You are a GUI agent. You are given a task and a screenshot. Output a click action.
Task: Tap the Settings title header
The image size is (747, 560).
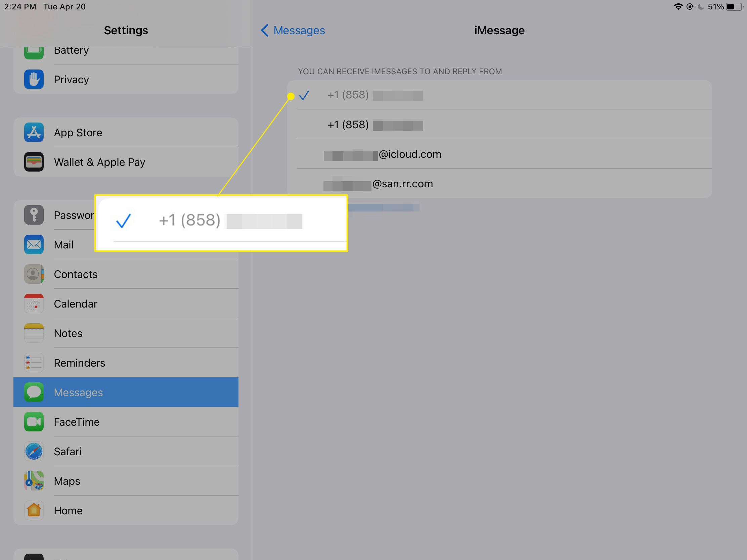point(126,30)
